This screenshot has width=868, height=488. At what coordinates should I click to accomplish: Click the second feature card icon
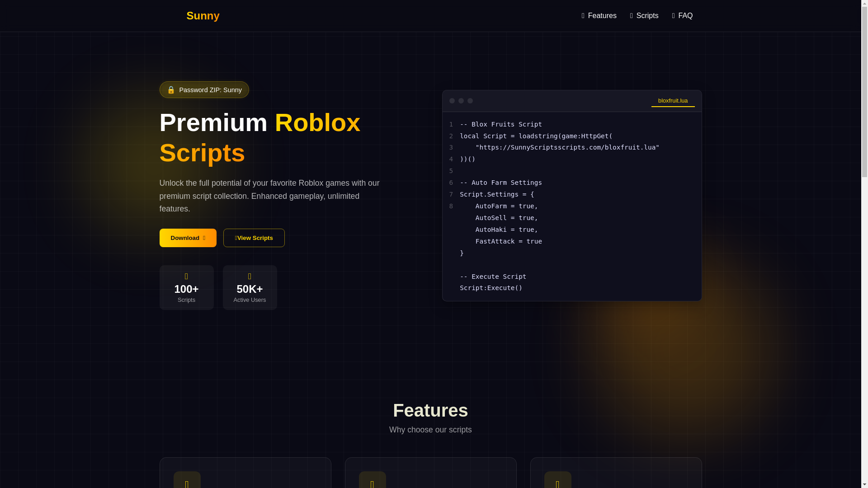coord(372,481)
